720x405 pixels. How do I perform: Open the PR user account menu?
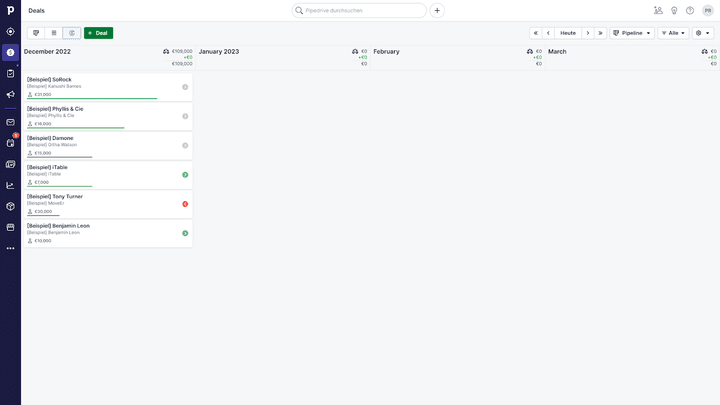tap(708, 10)
